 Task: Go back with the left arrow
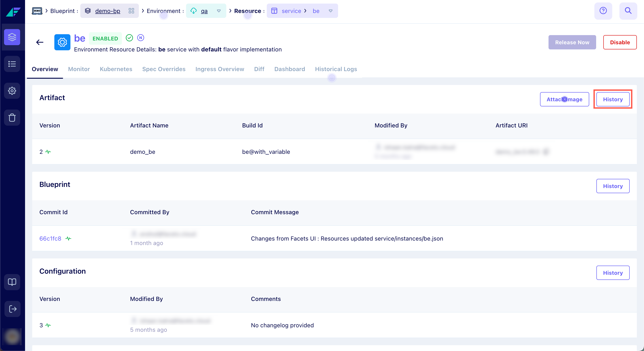pyautogui.click(x=40, y=42)
